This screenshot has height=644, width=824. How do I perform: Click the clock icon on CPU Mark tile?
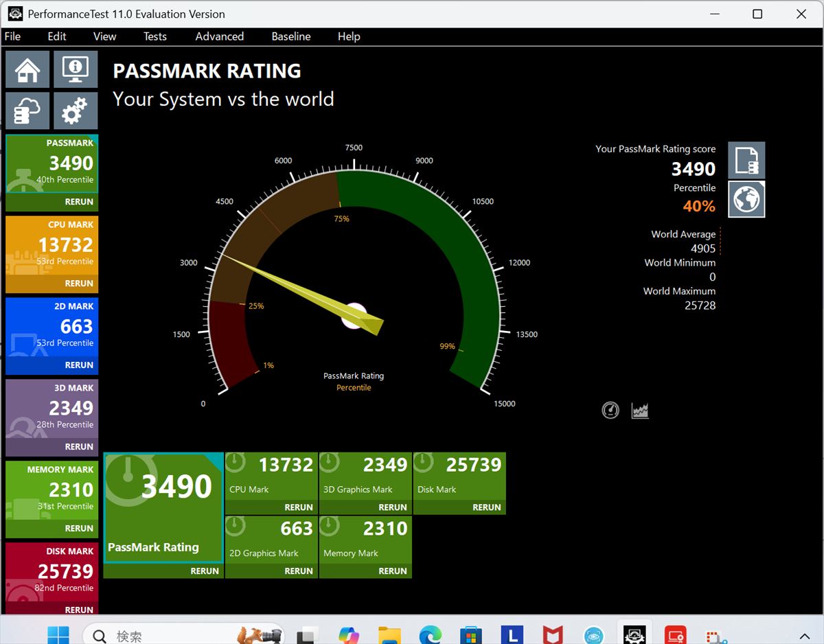(236, 463)
